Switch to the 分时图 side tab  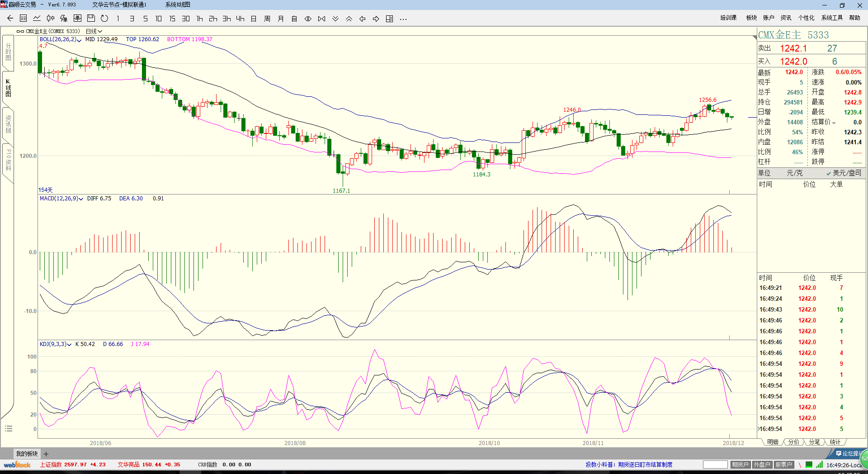click(8, 52)
